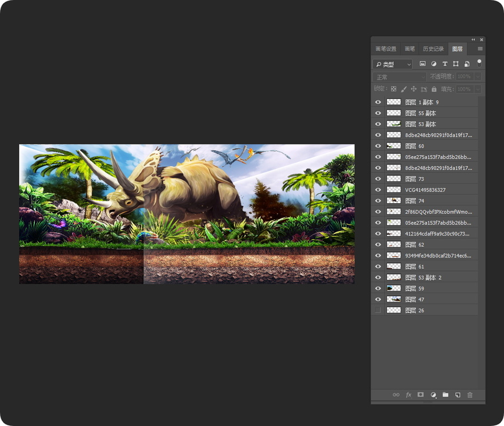Select layer named 图层 53 副本 2
The image size is (504, 426).
coord(423,278)
